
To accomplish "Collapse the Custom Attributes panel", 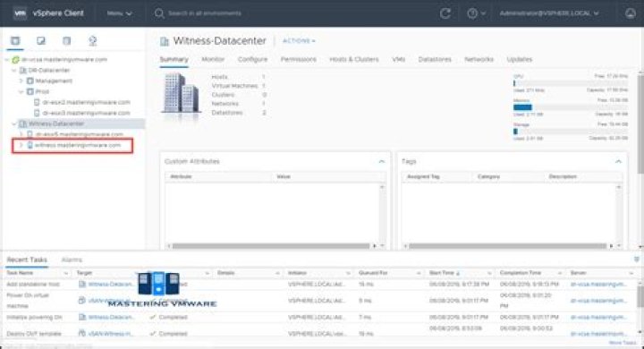I will coord(382,162).
